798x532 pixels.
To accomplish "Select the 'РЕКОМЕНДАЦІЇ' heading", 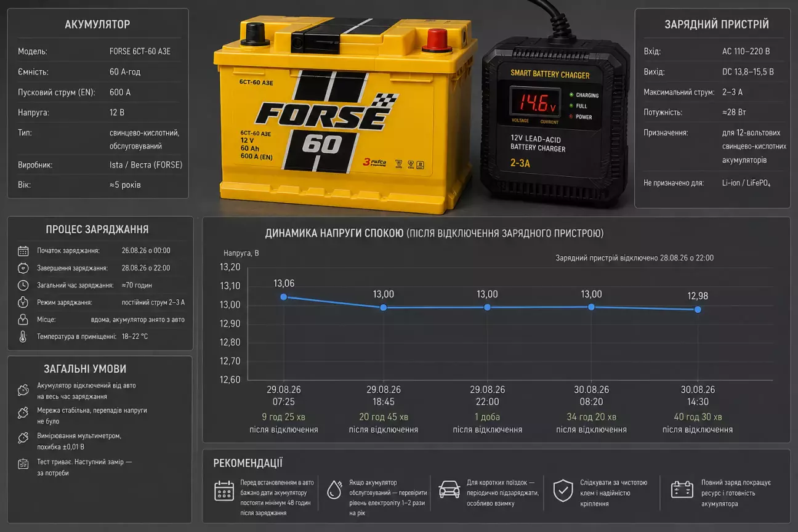I will [x=248, y=463].
